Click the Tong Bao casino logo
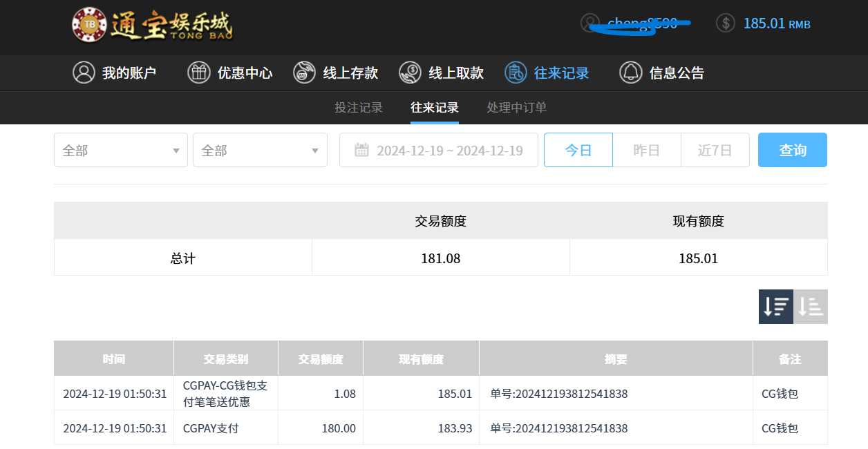The image size is (868, 449). [x=152, y=26]
